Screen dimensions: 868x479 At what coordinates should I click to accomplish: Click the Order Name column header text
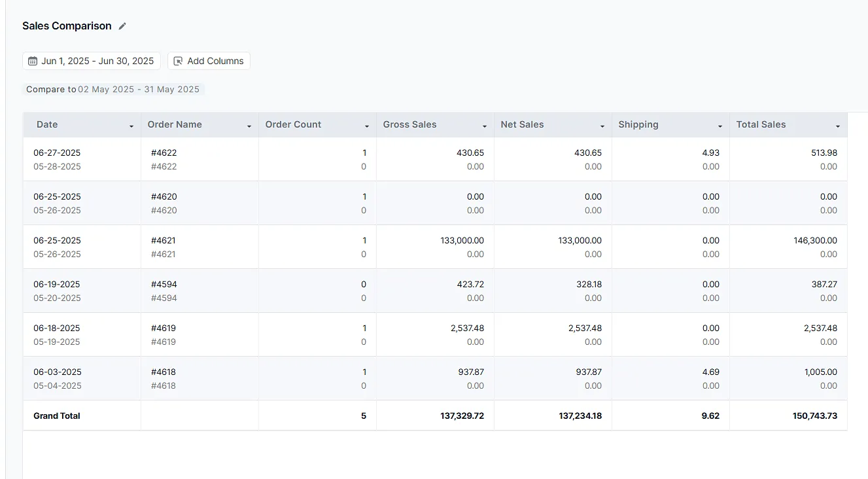click(x=175, y=124)
